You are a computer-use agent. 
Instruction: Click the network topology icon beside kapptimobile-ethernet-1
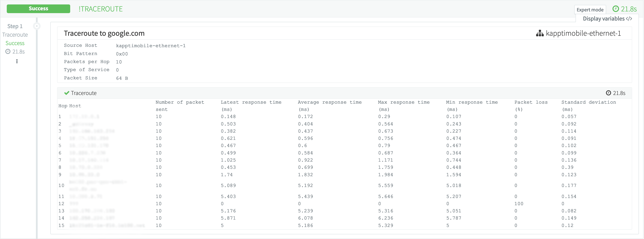pyautogui.click(x=540, y=33)
